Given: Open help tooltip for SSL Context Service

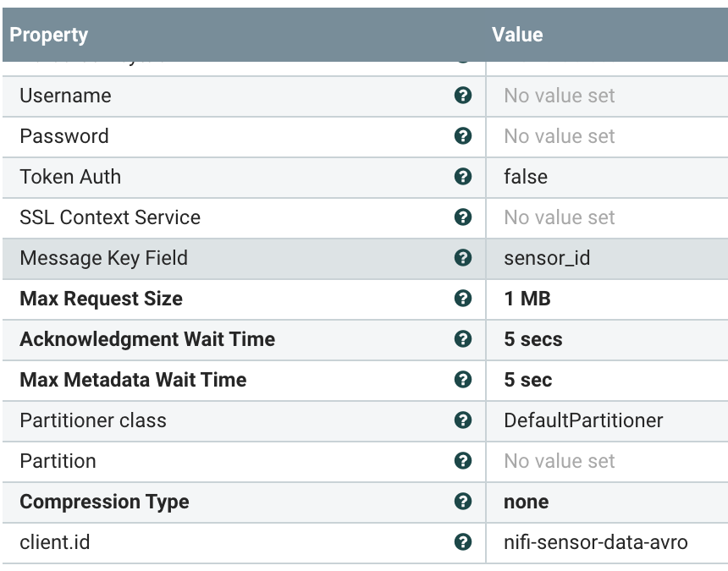Looking at the screenshot, I should tap(462, 217).
